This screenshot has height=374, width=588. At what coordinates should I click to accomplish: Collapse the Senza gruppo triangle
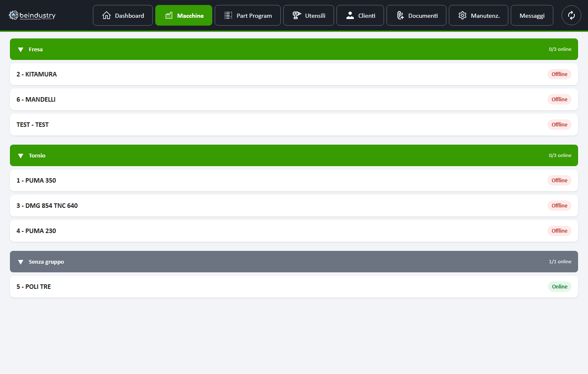21,262
